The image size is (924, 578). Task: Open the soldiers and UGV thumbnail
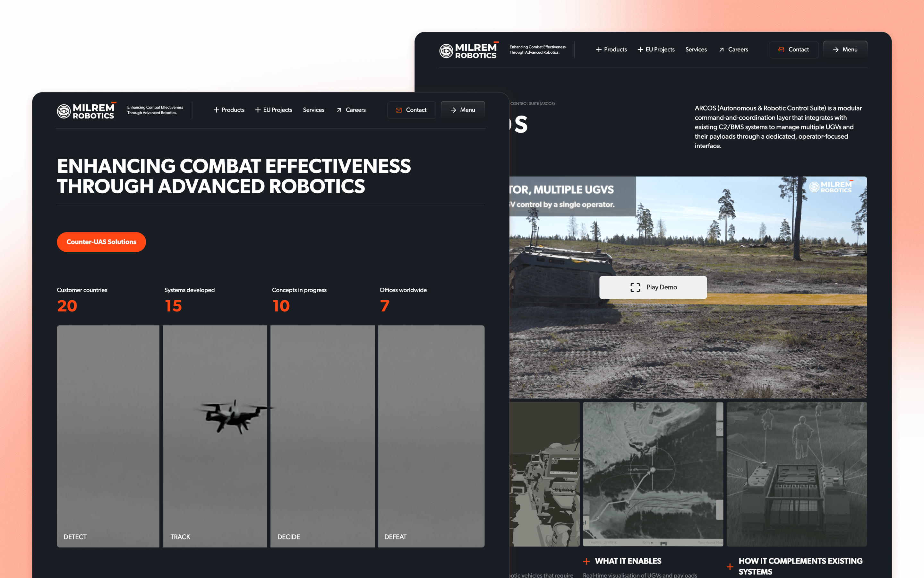797,474
